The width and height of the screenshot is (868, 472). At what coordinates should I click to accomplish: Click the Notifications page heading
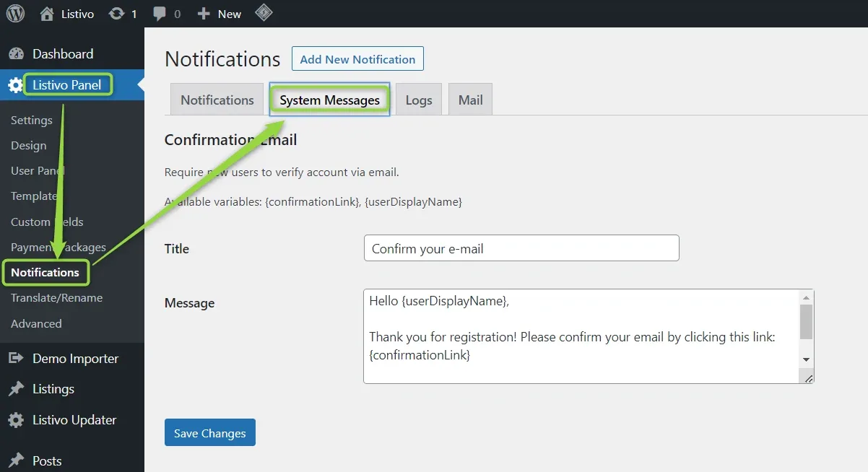click(222, 59)
